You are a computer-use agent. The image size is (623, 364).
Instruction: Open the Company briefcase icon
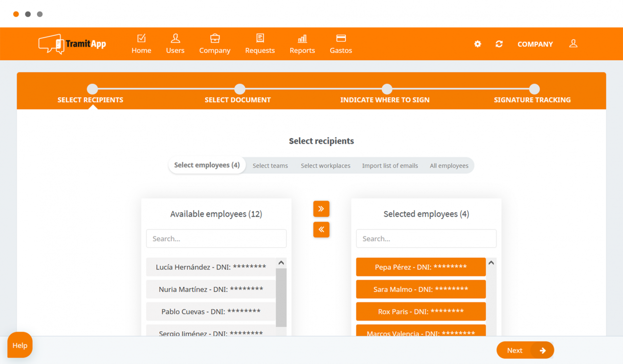click(215, 38)
